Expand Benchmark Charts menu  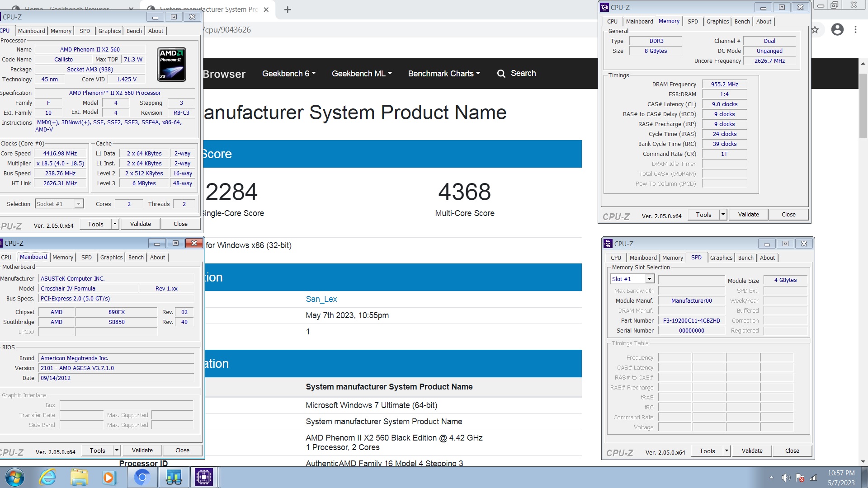(444, 74)
